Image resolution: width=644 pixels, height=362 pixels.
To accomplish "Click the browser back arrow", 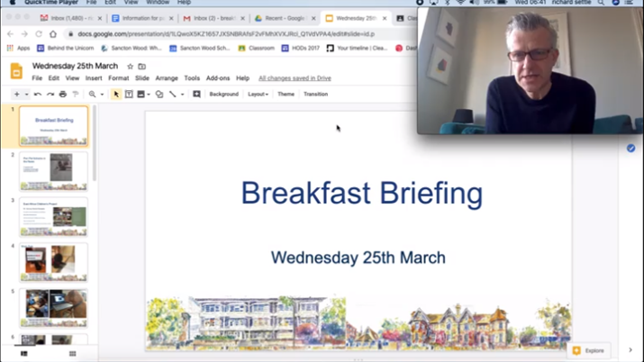I will click(10, 34).
